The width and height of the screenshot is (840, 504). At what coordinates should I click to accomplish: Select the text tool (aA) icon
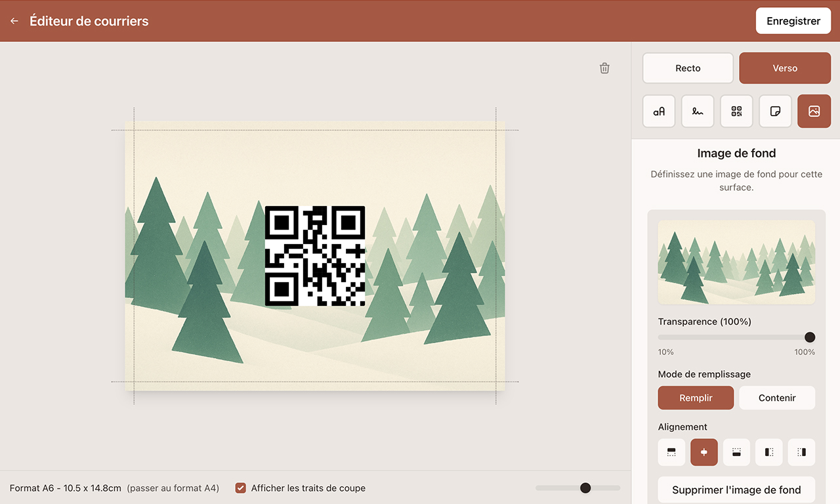click(x=659, y=112)
